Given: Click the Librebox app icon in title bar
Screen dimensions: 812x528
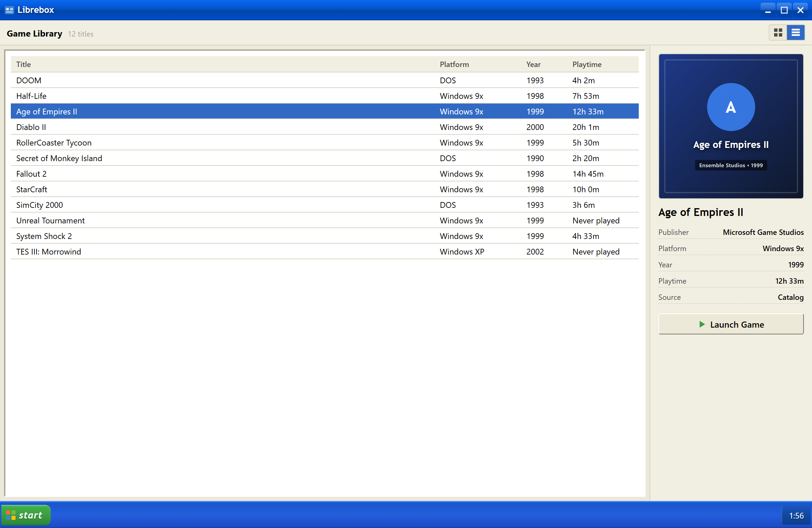Looking at the screenshot, I should tap(9, 10).
